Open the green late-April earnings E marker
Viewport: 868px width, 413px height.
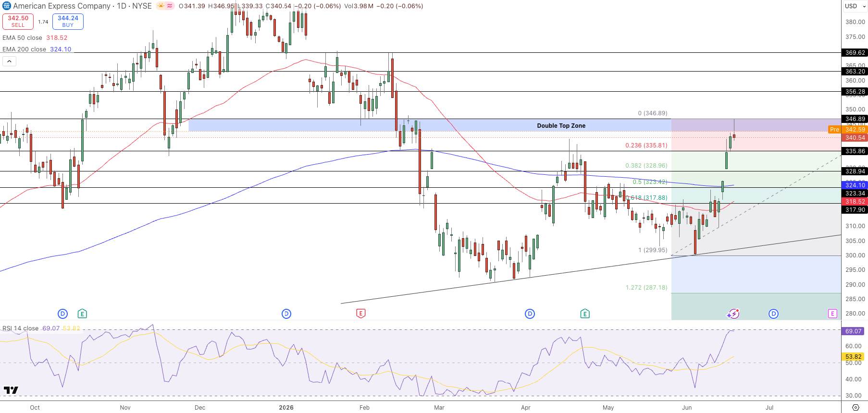point(585,314)
